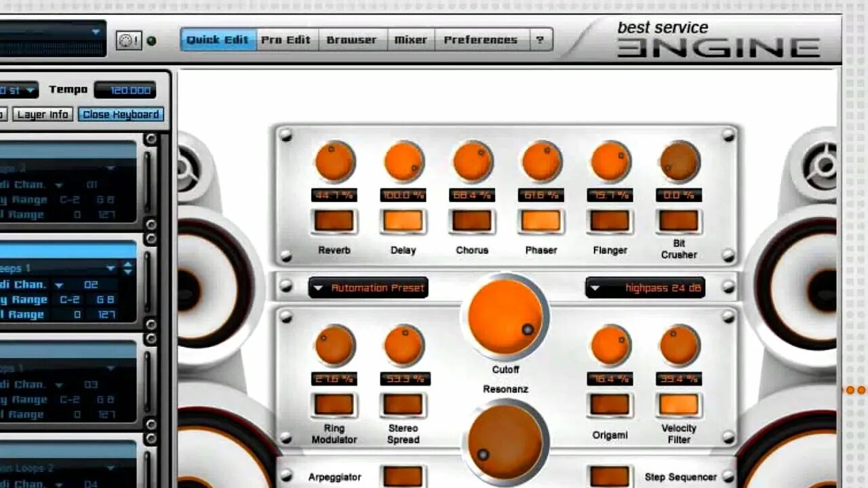
Task: Toggle the Flanger on/off button
Action: coord(610,221)
